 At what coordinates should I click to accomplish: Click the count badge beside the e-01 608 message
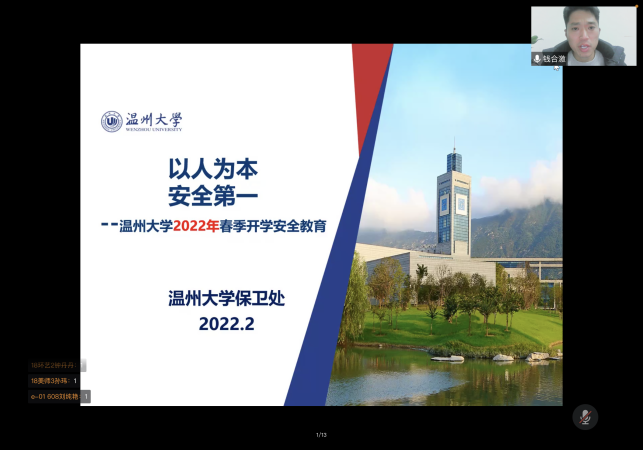pyautogui.click(x=85, y=396)
